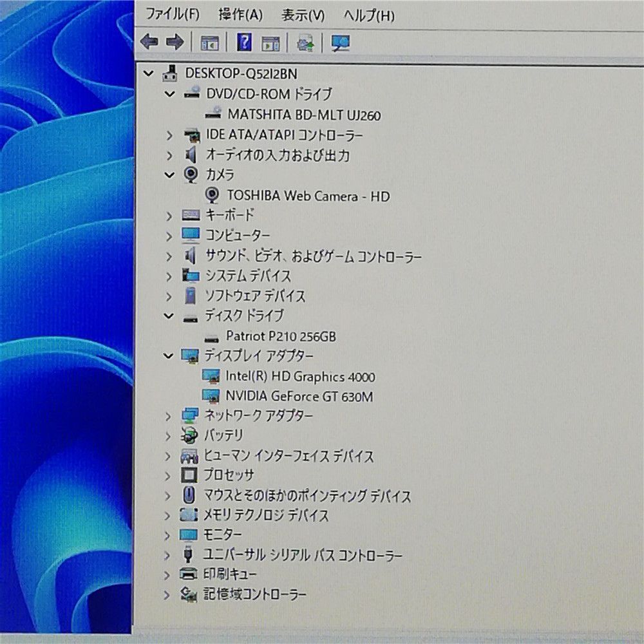Expand the ヒューマン インターフェイス デバイス node
This screenshot has width=644, height=644.
point(167,456)
